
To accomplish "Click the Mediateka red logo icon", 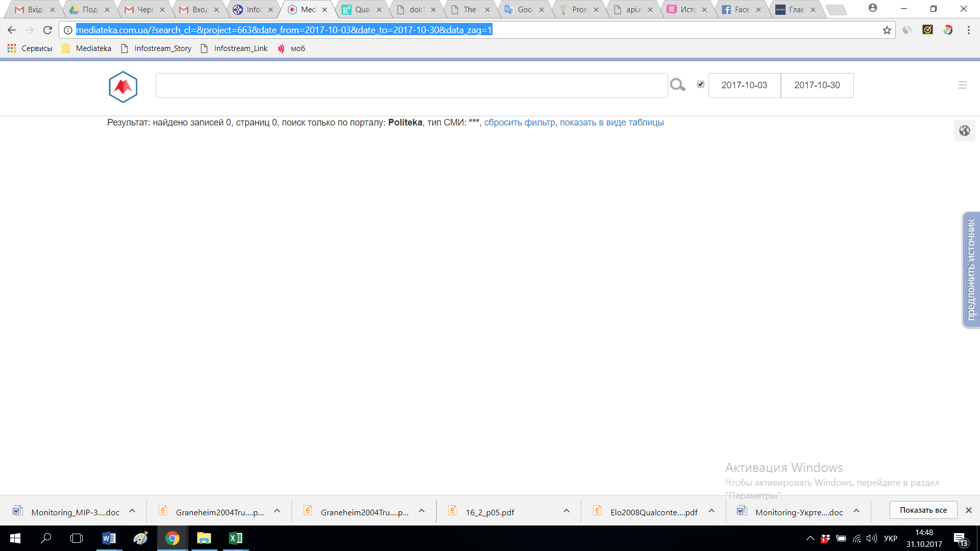I will [123, 87].
